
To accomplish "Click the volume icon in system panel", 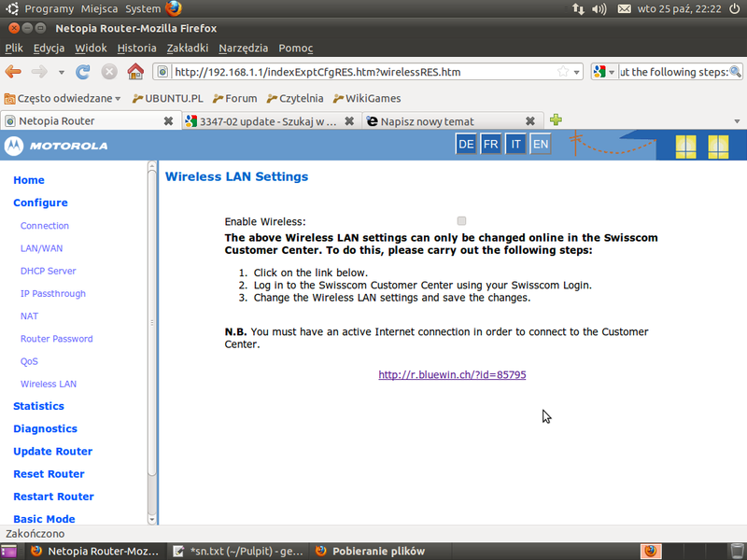I will [x=599, y=8].
